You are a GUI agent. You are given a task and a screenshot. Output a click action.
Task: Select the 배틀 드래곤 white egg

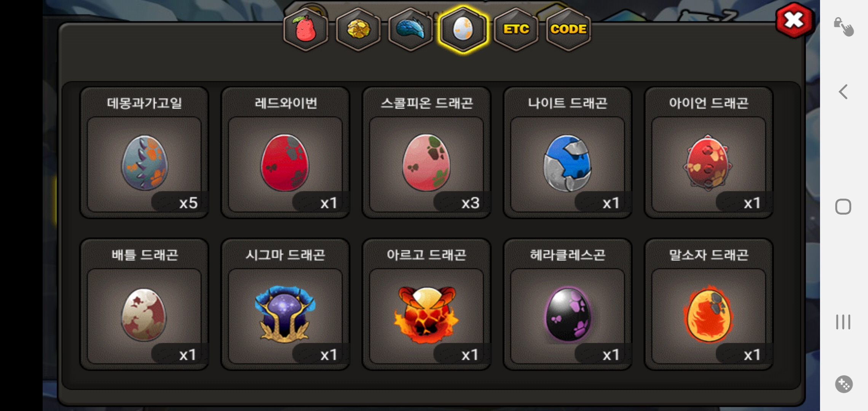[x=144, y=304]
